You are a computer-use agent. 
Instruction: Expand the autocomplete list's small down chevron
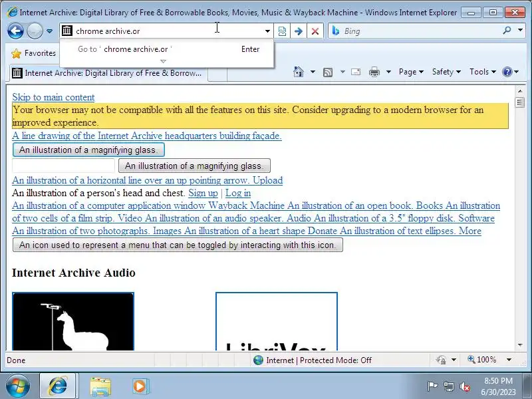pos(163,61)
